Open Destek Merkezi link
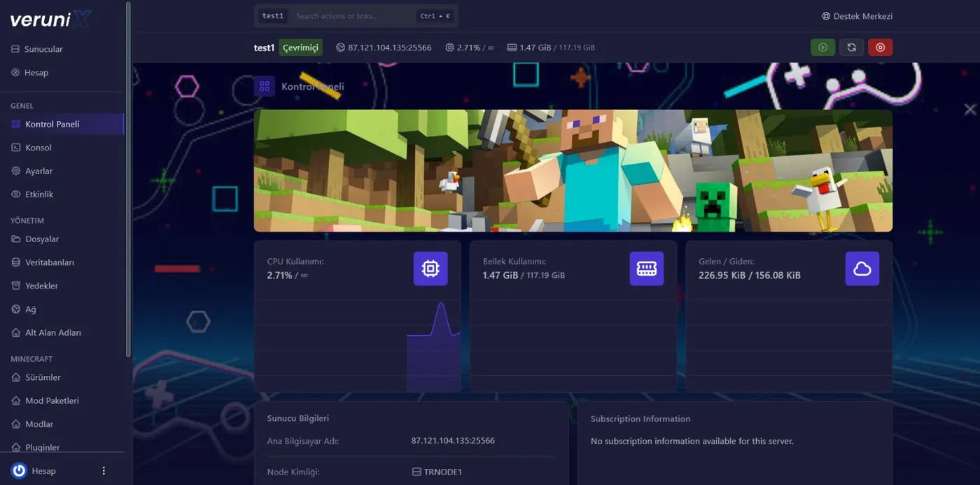 (857, 16)
